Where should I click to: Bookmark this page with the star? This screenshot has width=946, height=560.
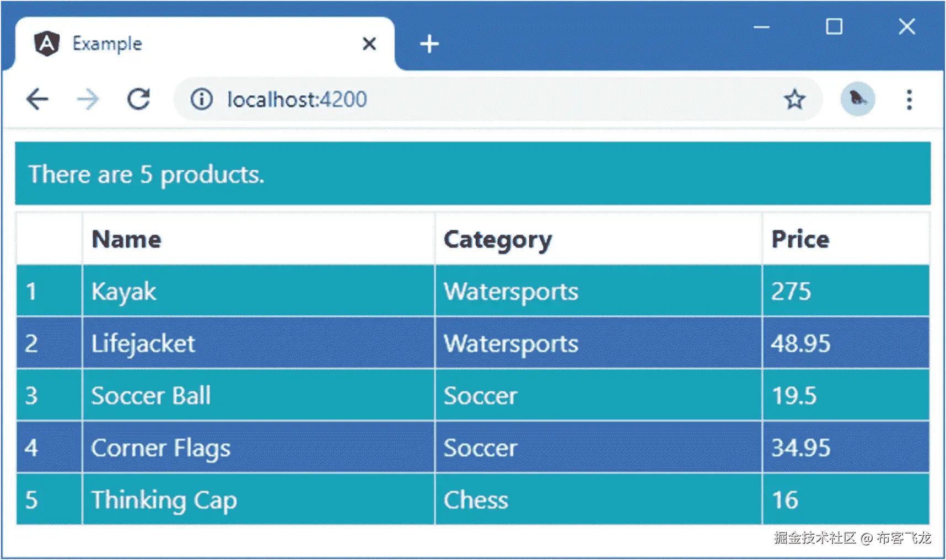coord(794,100)
